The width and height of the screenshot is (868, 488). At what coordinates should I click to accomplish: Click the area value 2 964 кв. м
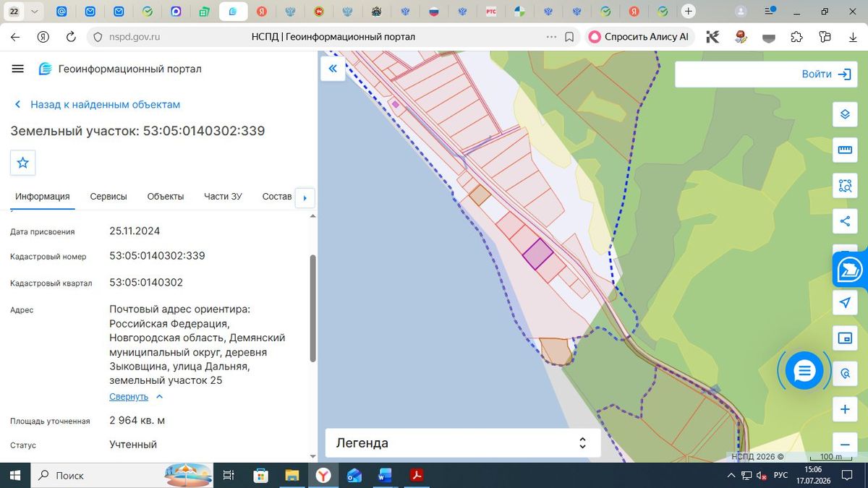137,421
